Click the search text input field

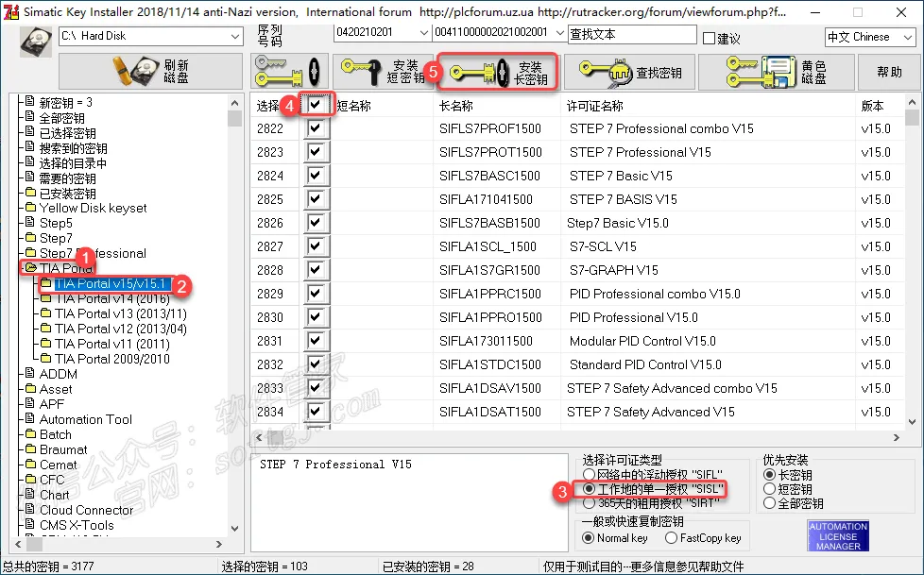coord(632,35)
